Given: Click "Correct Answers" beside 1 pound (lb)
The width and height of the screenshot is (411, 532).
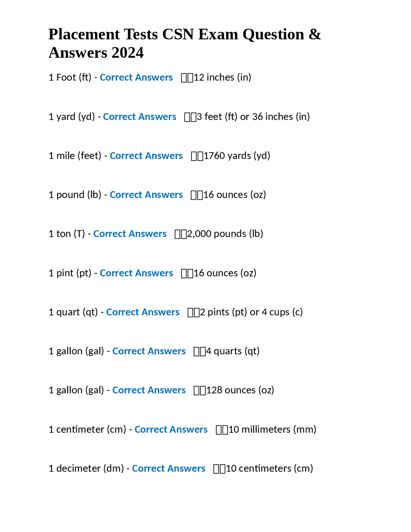Looking at the screenshot, I should [146, 195].
